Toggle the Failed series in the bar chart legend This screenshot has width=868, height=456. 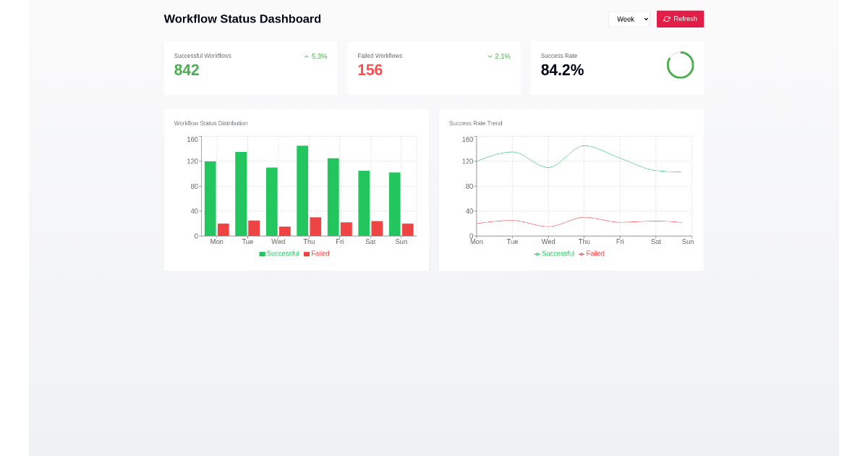pos(320,253)
